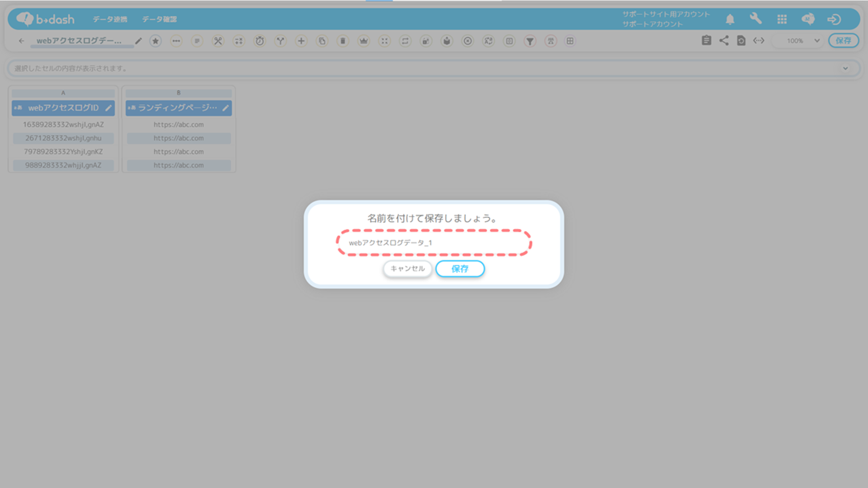Click the funnel filter toolbar icon
Image resolution: width=868 pixels, height=488 pixels.
coord(530,41)
